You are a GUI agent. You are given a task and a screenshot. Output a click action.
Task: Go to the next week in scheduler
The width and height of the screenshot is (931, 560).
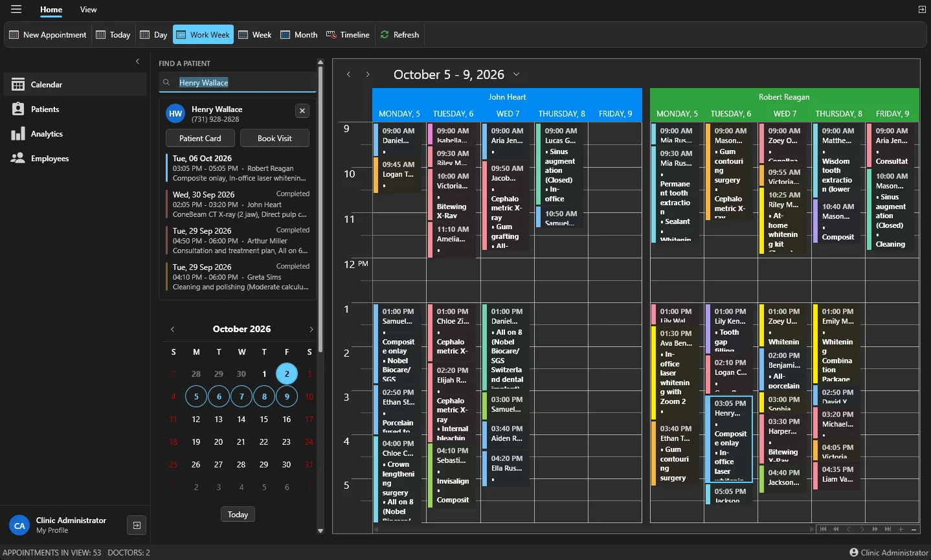[368, 74]
